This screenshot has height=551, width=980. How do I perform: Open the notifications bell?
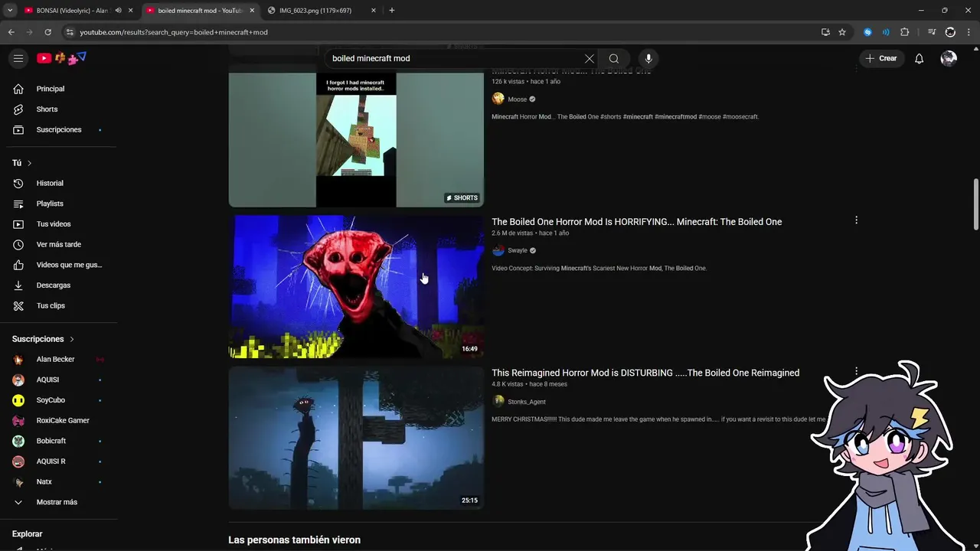pos(919,59)
